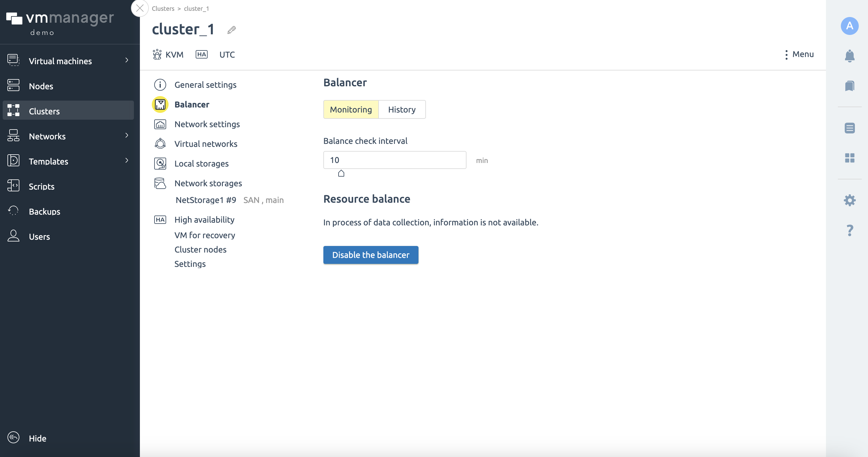Click the pencil icon to rename cluster_1
This screenshot has width=868, height=457.
[231, 30]
